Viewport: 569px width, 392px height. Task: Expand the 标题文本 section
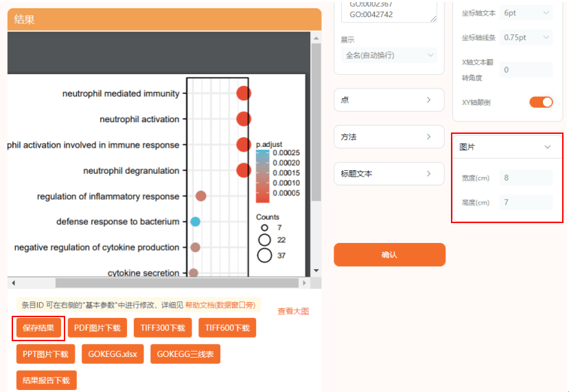click(389, 174)
